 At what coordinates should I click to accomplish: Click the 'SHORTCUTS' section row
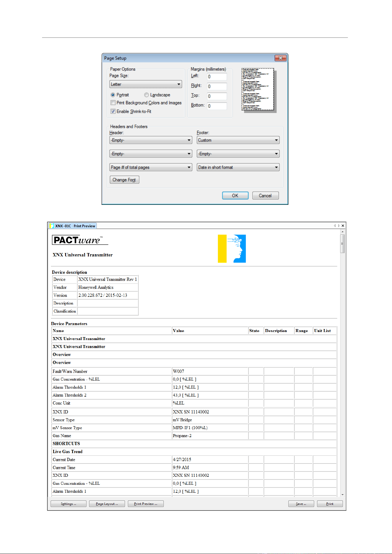coord(194,444)
